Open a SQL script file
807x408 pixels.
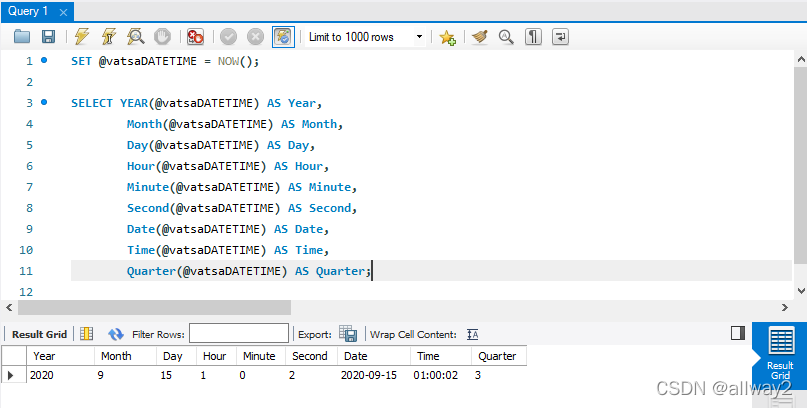click(22, 37)
